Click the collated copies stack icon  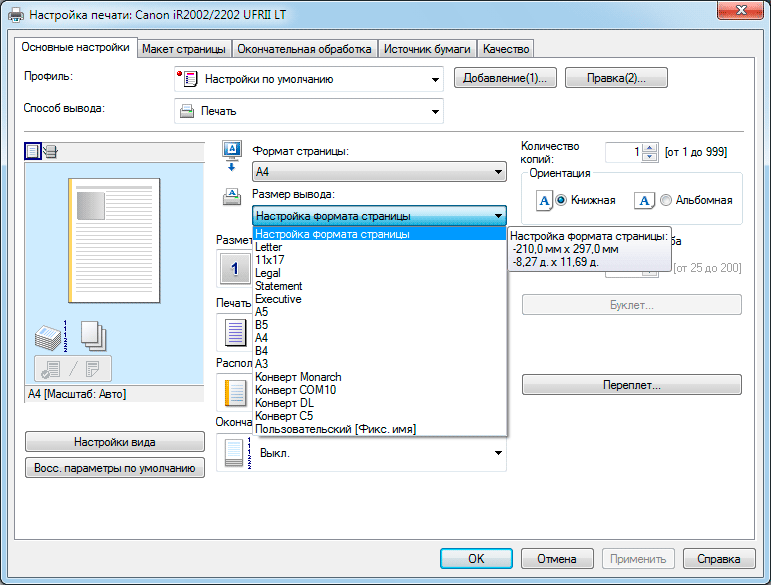[x=51, y=336]
